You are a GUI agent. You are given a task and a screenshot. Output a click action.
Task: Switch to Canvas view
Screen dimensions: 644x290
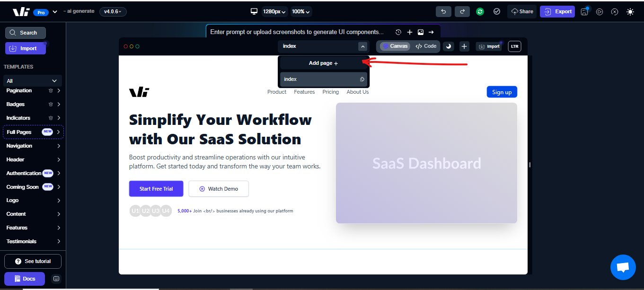(x=395, y=46)
